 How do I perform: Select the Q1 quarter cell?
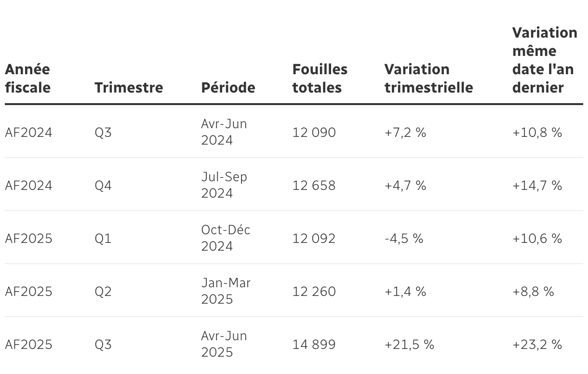coord(103,239)
